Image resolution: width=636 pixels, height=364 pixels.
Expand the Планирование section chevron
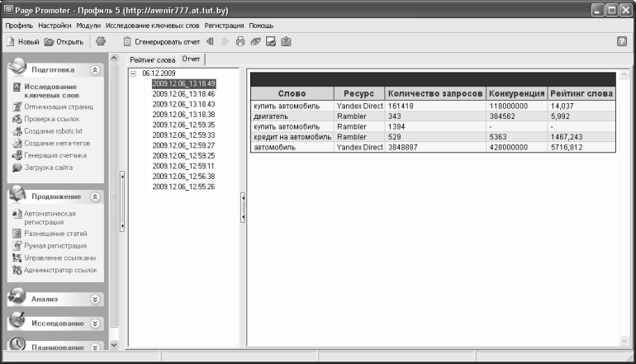pyautogui.click(x=95, y=347)
